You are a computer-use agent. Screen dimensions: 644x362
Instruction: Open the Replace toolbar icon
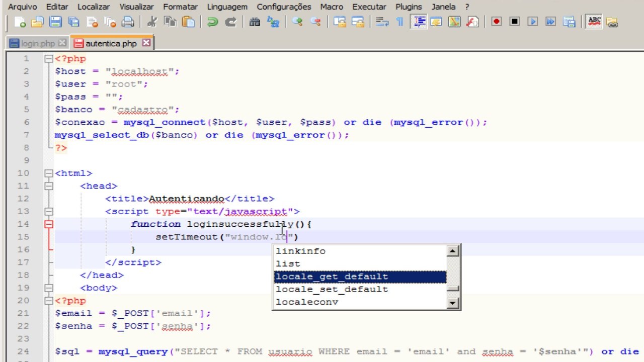point(273,22)
